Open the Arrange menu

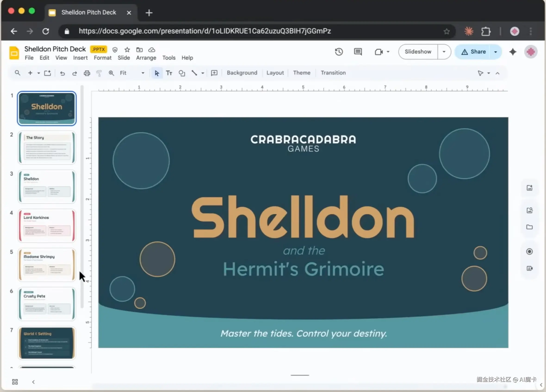(146, 58)
